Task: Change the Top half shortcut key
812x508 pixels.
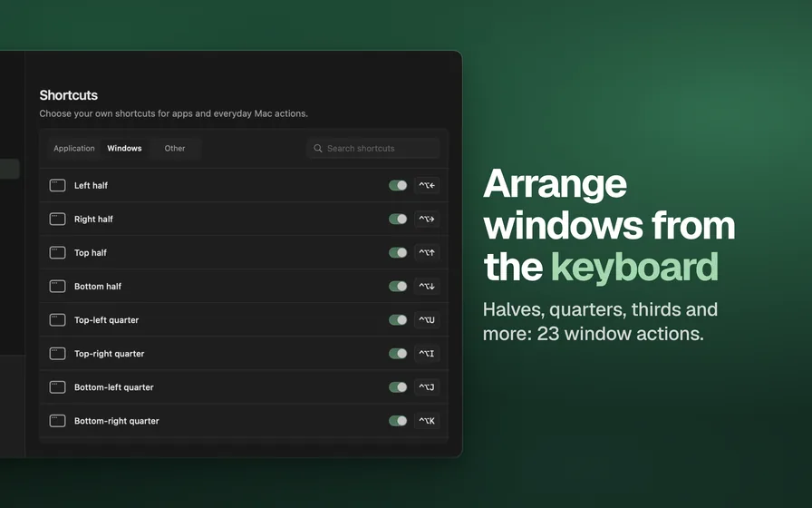Action: pyautogui.click(x=427, y=253)
